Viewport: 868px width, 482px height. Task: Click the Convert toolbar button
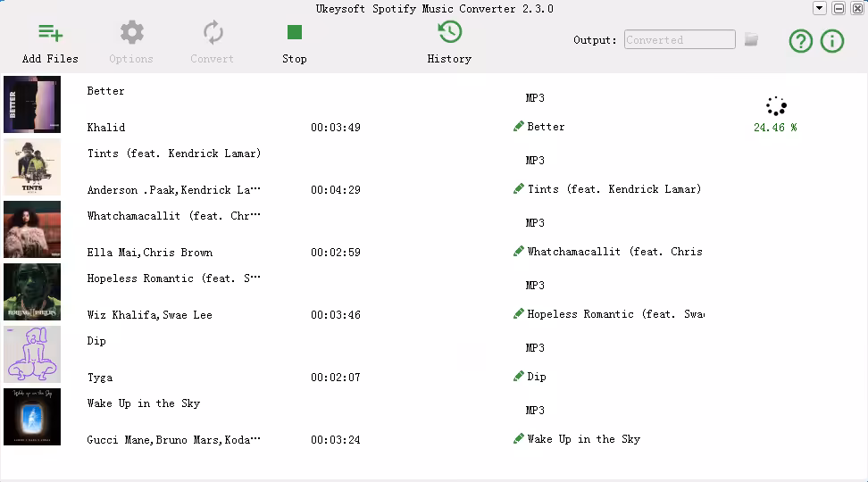click(213, 34)
